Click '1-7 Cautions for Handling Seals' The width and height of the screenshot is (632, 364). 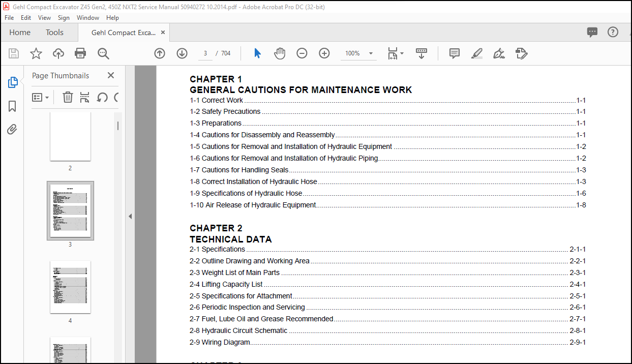click(387, 170)
